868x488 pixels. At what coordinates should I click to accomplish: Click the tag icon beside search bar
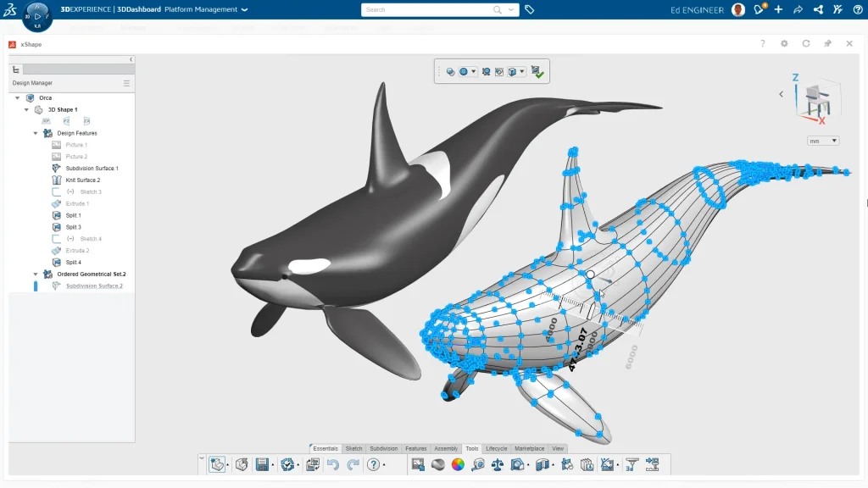530,10
